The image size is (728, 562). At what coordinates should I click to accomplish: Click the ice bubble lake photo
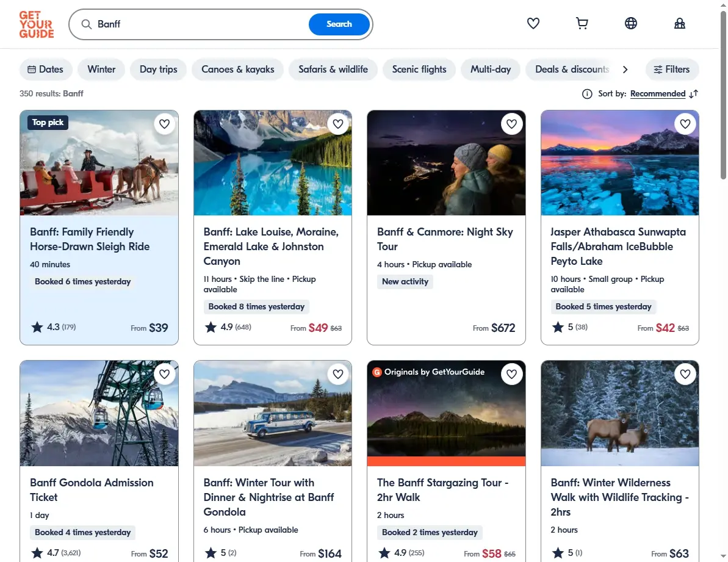(620, 163)
